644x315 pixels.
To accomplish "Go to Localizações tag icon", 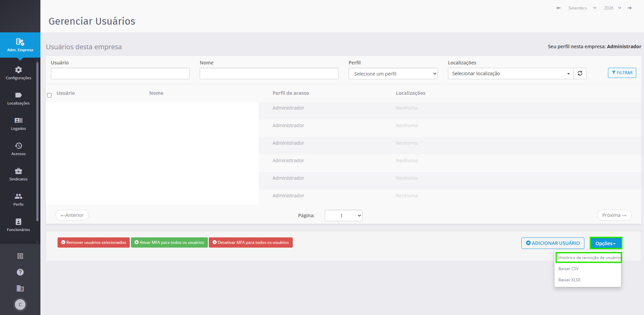I will (x=19, y=95).
